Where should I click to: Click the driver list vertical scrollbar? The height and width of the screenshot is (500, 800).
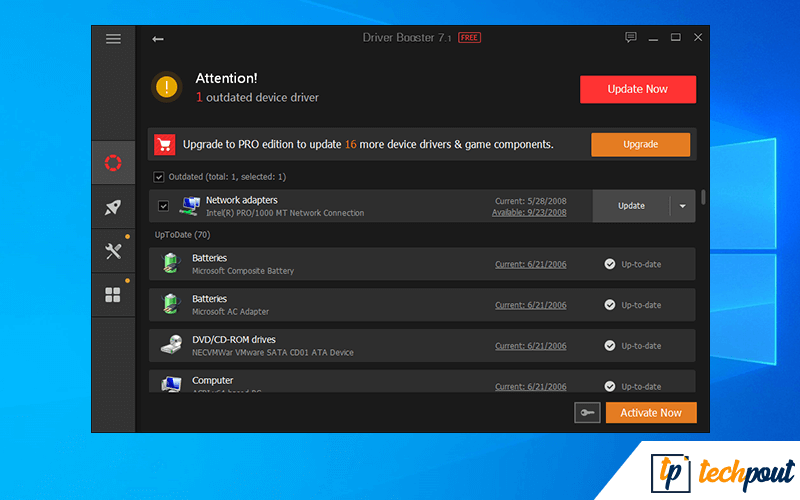[703, 198]
